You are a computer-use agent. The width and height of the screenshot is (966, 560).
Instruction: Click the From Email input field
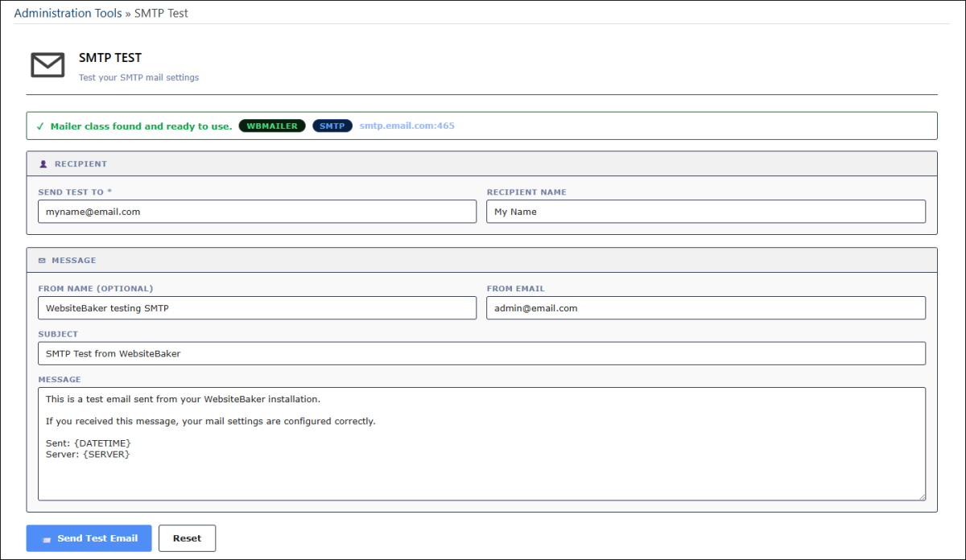tap(705, 308)
